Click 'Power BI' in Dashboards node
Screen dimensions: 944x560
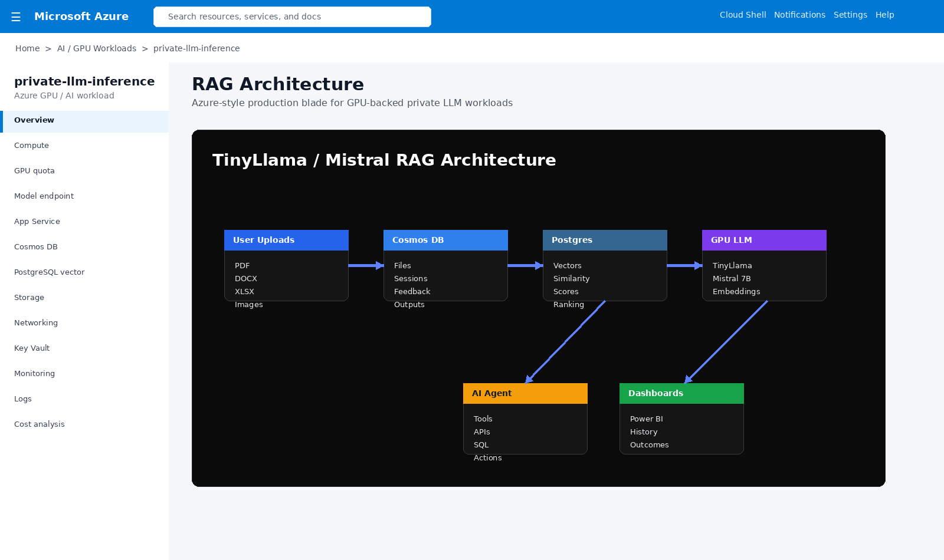click(647, 419)
